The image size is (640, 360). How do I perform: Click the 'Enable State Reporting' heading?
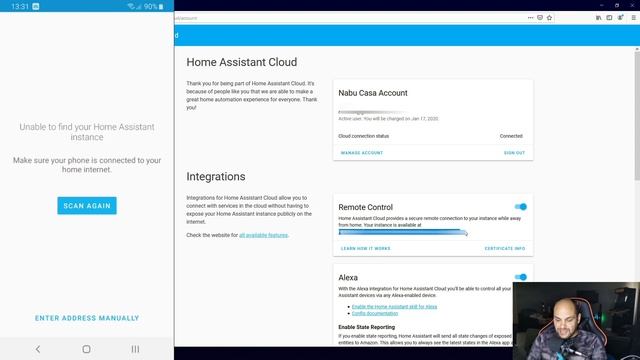[366, 327]
